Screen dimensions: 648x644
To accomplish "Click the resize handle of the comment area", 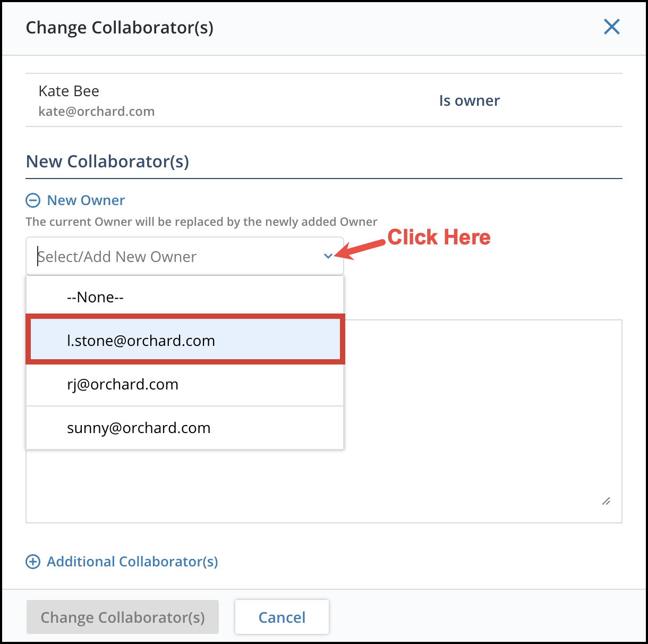I will point(606,501).
